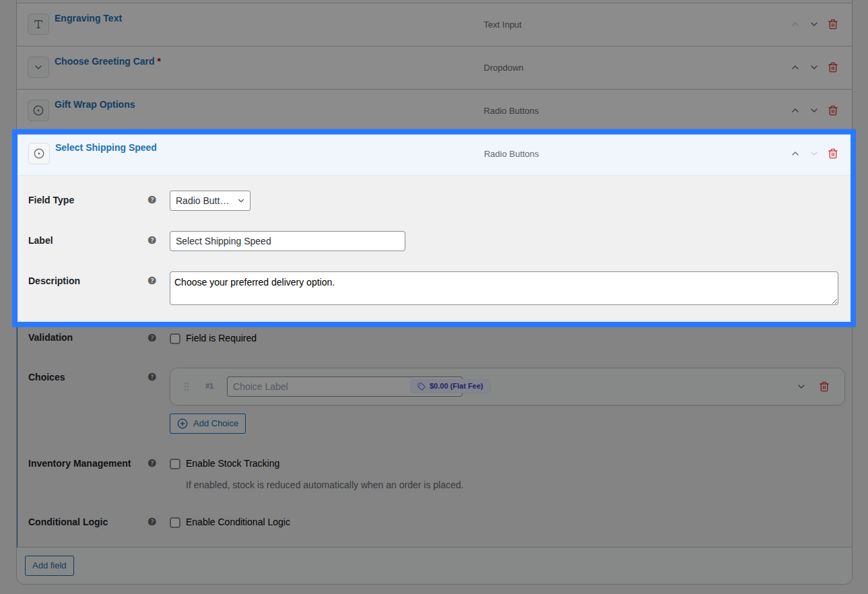Screen dimensions: 868x594
Task: Click the Description textarea
Action: coord(504,288)
